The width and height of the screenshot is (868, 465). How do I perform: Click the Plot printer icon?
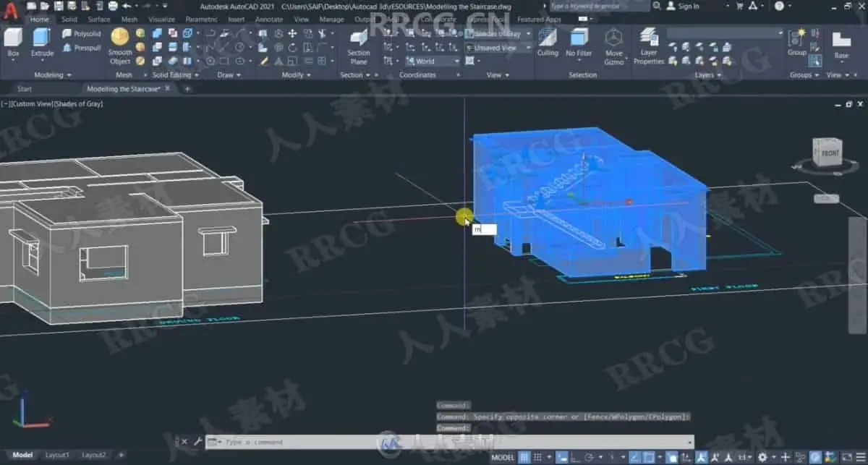click(x=112, y=6)
